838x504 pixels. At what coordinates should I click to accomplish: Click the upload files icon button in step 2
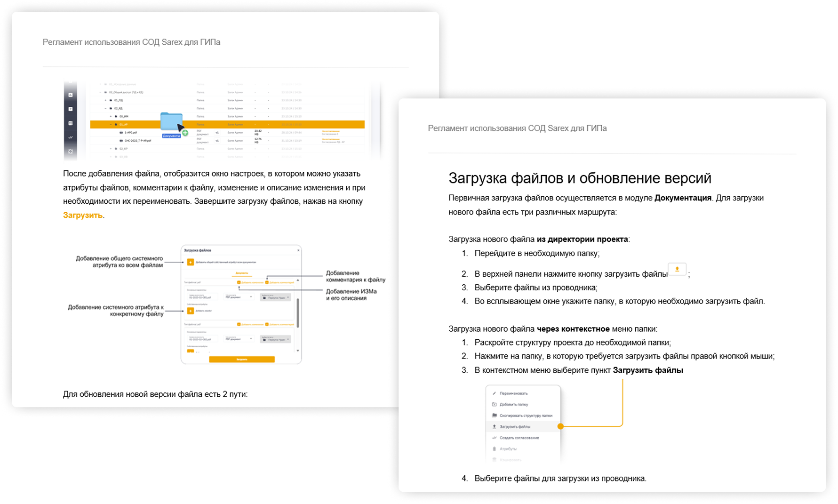coord(677,269)
